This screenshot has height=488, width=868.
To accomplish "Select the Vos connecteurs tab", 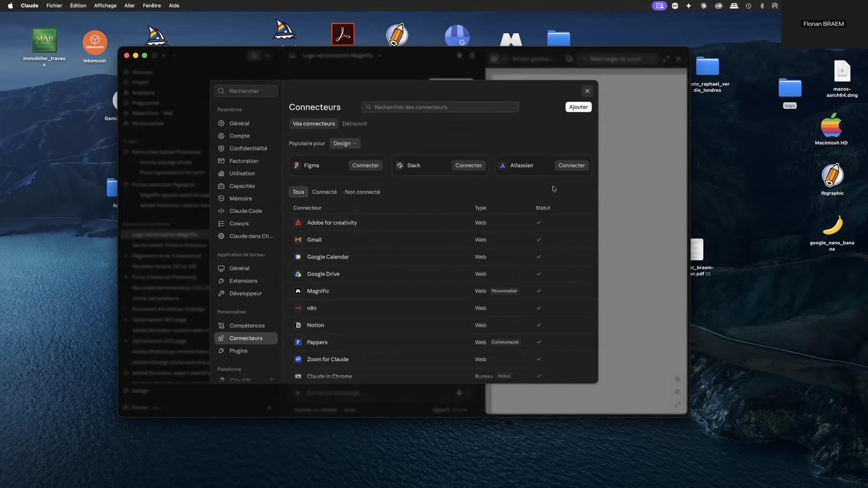I will [x=313, y=124].
